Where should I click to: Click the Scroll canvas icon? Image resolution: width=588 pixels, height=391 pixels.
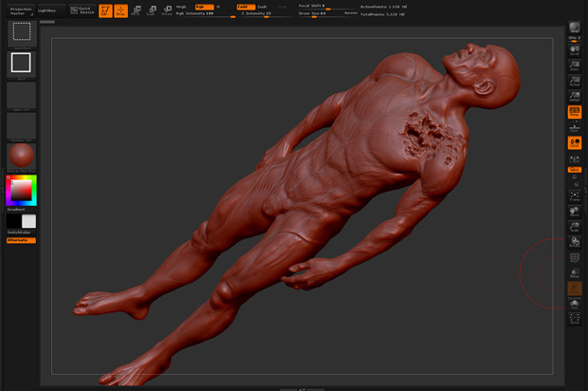pyautogui.click(x=575, y=50)
